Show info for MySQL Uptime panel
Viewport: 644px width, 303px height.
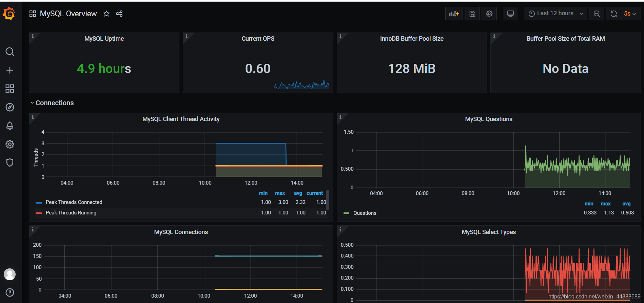pos(33,36)
